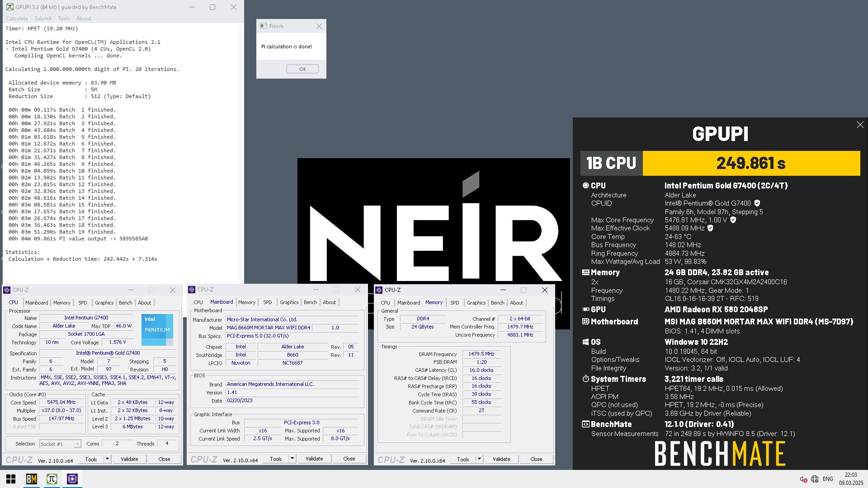
Task: Open About menu in GPUPI
Action: pos(84,19)
